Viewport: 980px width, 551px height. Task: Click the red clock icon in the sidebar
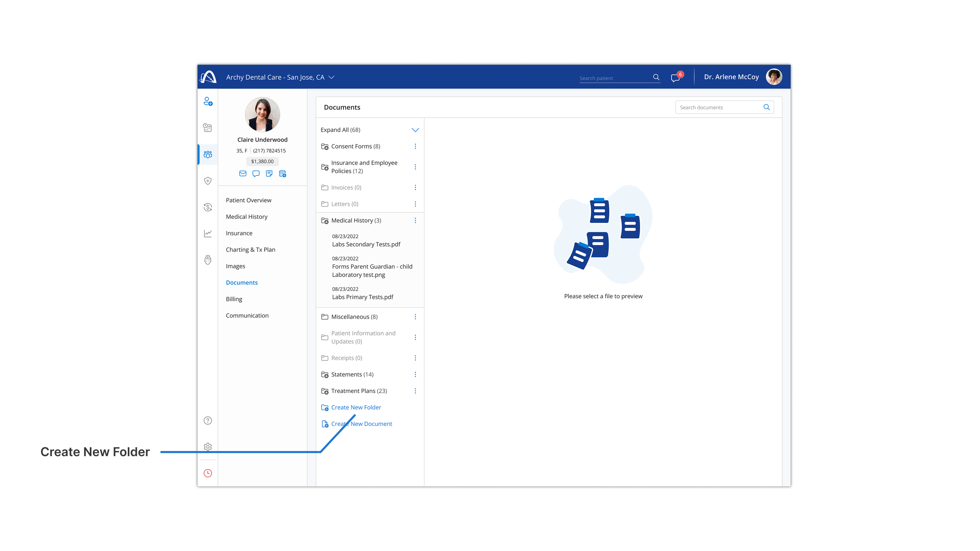208,473
